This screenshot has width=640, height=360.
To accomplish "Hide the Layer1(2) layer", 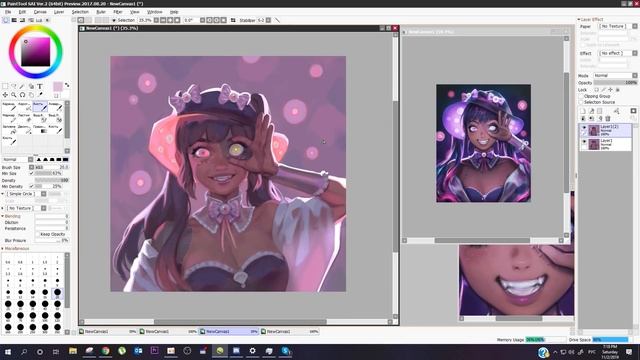I will point(584,128).
